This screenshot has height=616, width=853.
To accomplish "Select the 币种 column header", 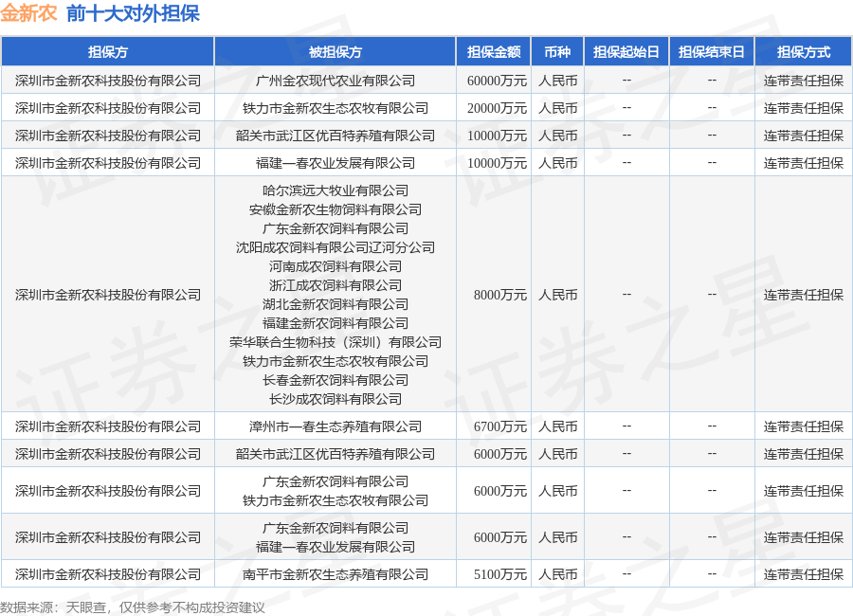I will [557, 52].
